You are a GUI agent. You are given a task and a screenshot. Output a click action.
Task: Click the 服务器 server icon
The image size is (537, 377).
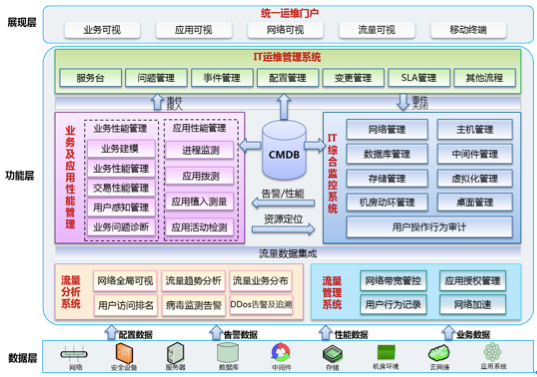pos(175,353)
